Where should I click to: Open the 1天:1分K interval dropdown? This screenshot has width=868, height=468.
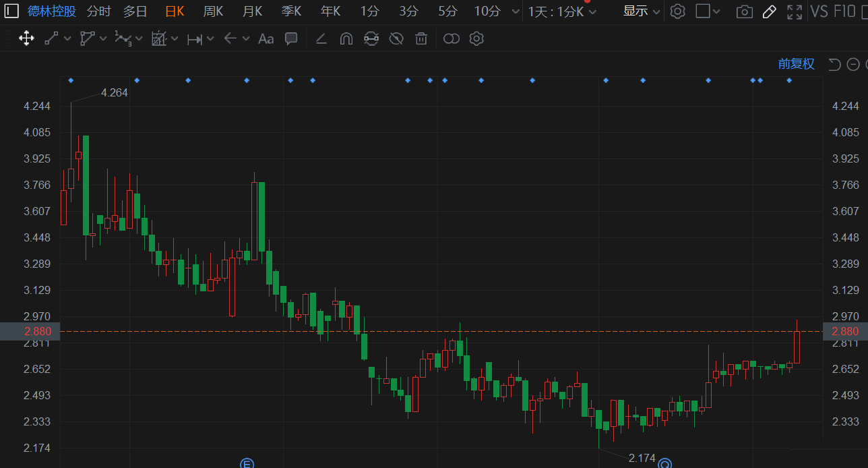[562, 11]
